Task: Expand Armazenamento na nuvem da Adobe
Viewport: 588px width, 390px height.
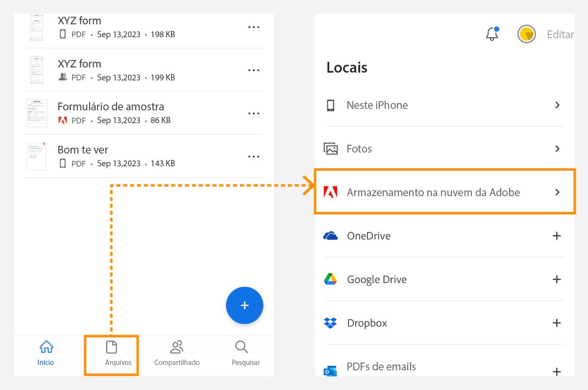Action: click(x=557, y=192)
